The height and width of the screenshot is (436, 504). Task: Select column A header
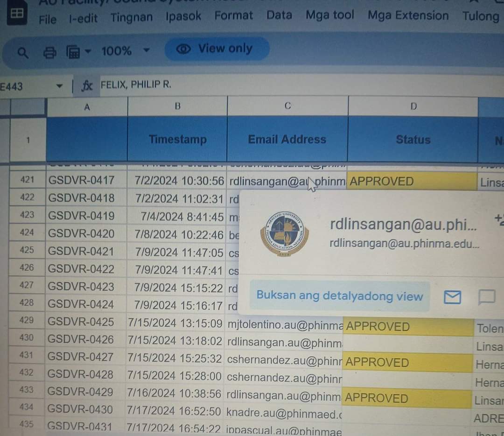click(x=87, y=107)
